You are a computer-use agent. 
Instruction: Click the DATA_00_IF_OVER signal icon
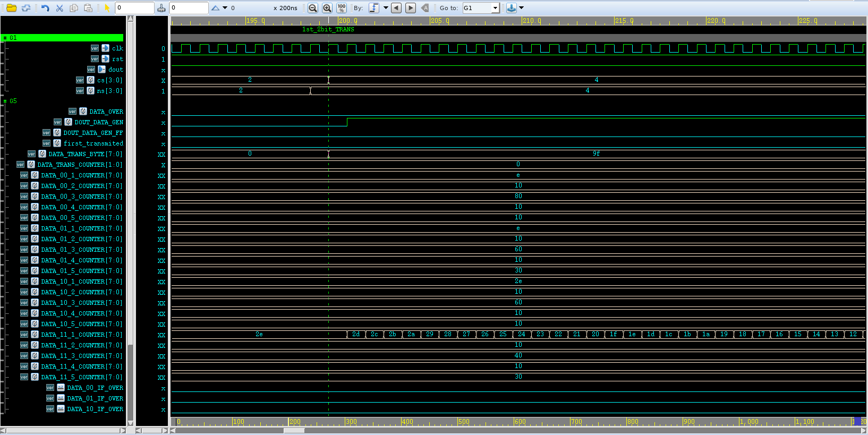point(61,388)
